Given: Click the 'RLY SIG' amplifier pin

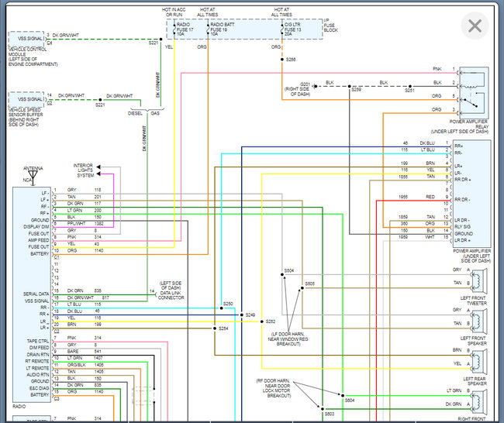Looking at the screenshot, I should pyautogui.click(x=463, y=226).
